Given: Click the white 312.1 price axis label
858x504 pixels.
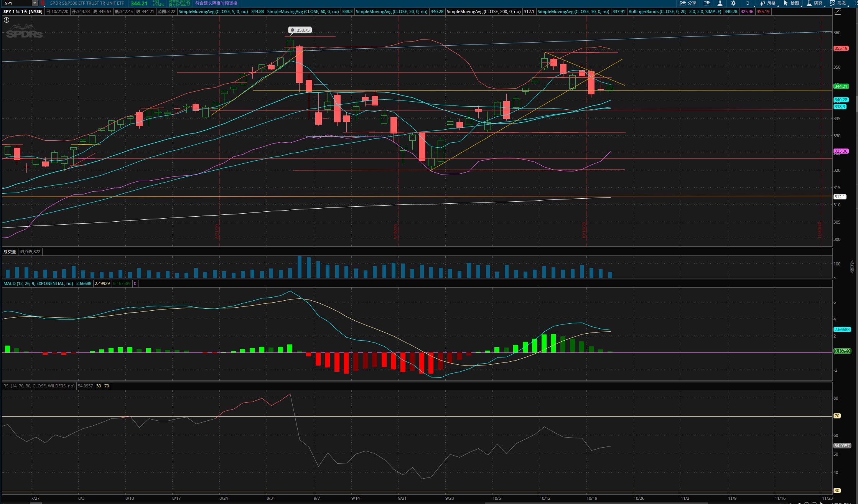Looking at the screenshot, I should (x=840, y=197).
